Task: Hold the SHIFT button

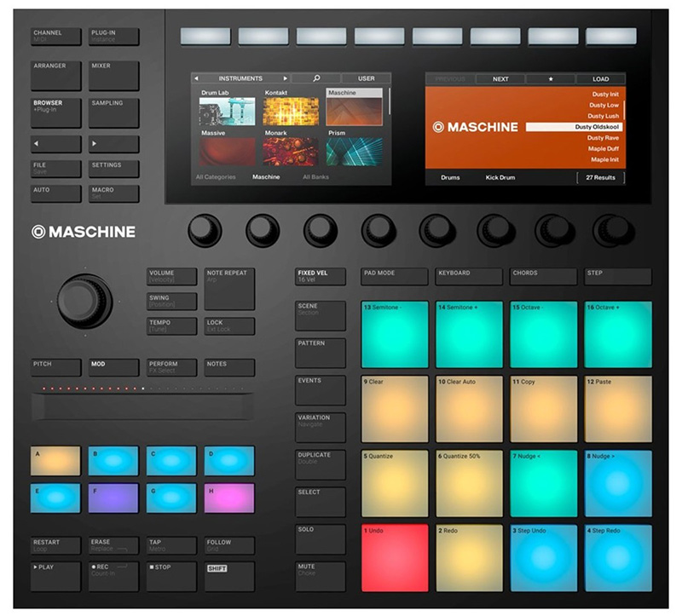Action: (229, 576)
